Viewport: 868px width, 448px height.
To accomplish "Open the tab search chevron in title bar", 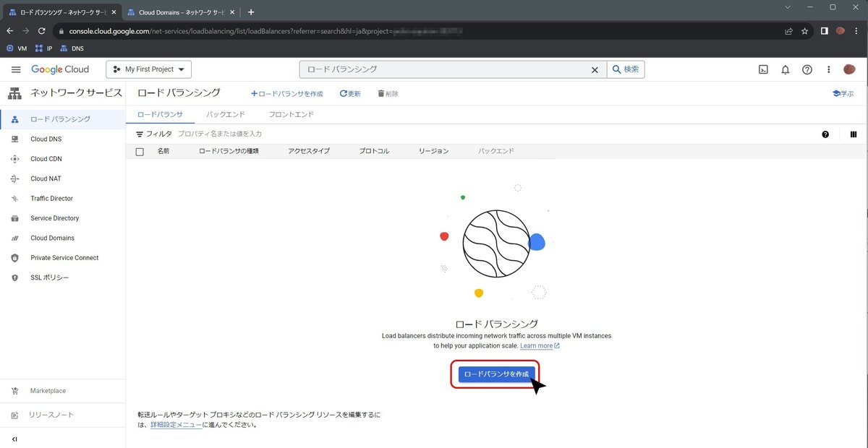I will pyautogui.click(x=788, y=7).
